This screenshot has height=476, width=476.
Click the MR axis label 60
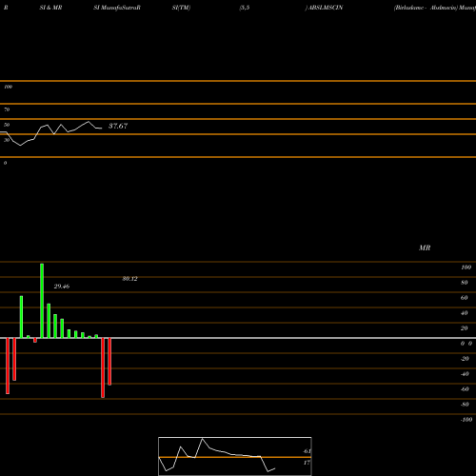(x=465, y=298)
